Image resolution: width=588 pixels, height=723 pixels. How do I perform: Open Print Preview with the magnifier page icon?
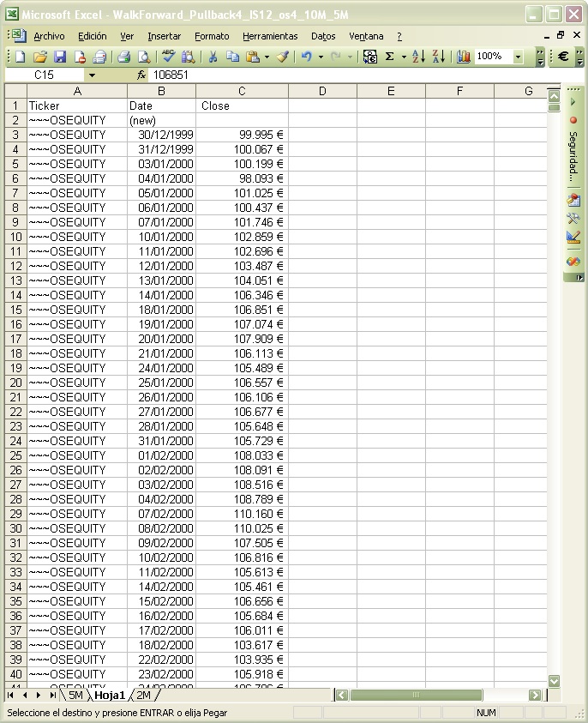pos(144,57)
